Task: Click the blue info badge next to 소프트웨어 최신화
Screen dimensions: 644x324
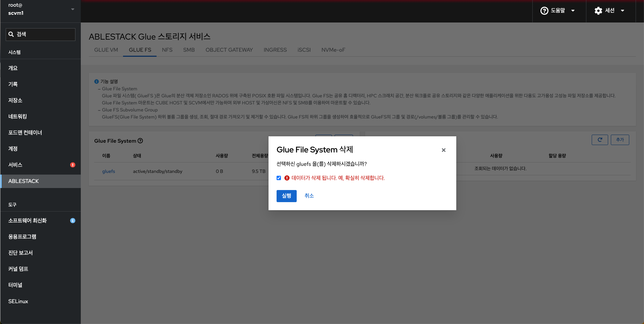Action: tap(73, 221)
